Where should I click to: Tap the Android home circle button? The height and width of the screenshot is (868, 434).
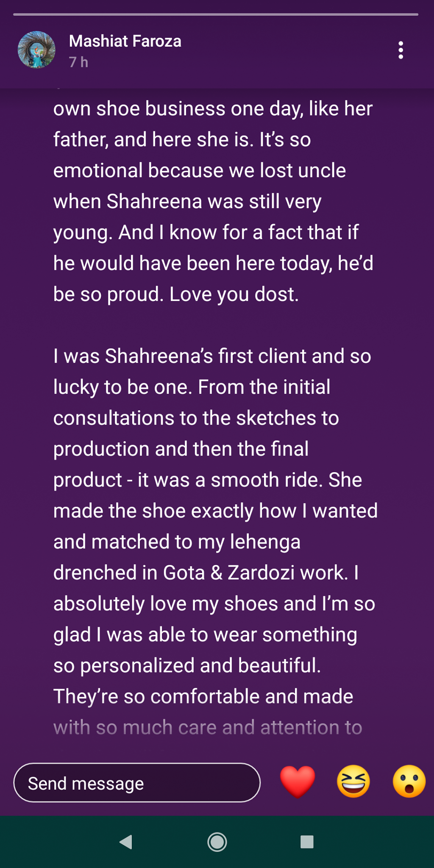click(217, 842)
